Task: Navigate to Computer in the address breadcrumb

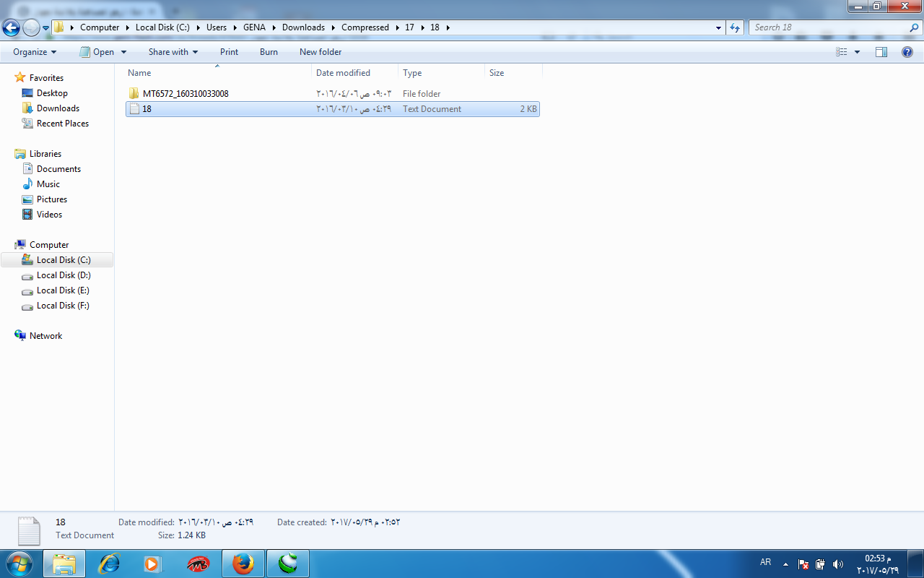Action: click(100, 27)
